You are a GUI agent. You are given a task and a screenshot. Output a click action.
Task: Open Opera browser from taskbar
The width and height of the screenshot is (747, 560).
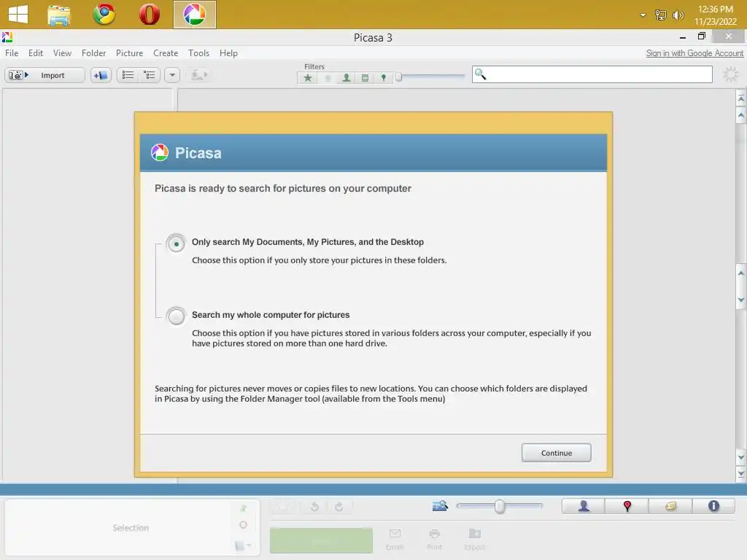point(149,15)
